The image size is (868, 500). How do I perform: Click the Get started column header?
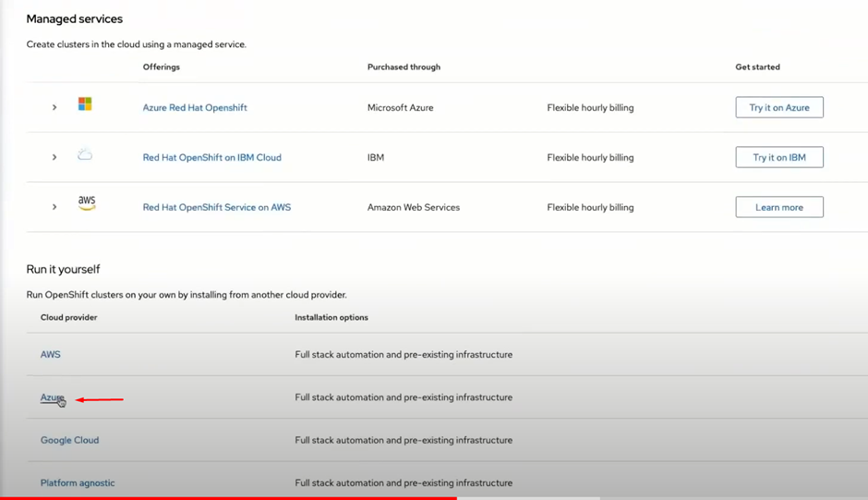(757, 67)
